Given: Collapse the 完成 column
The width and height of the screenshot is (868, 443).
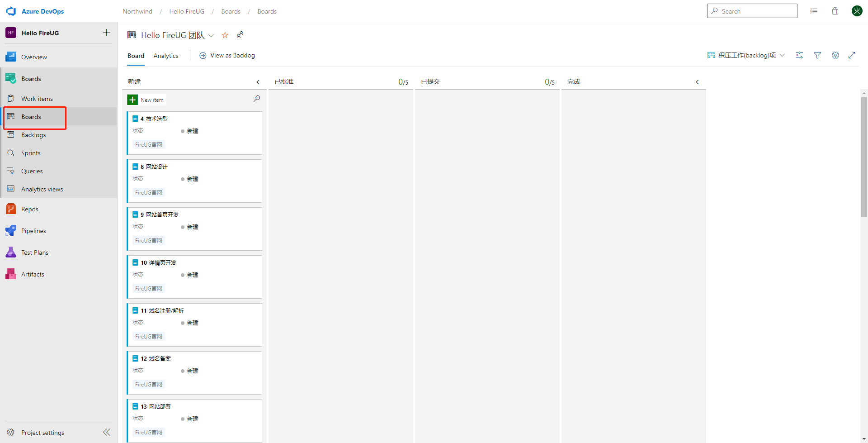Looking at the screenshot, I should [x=697, y=82].
